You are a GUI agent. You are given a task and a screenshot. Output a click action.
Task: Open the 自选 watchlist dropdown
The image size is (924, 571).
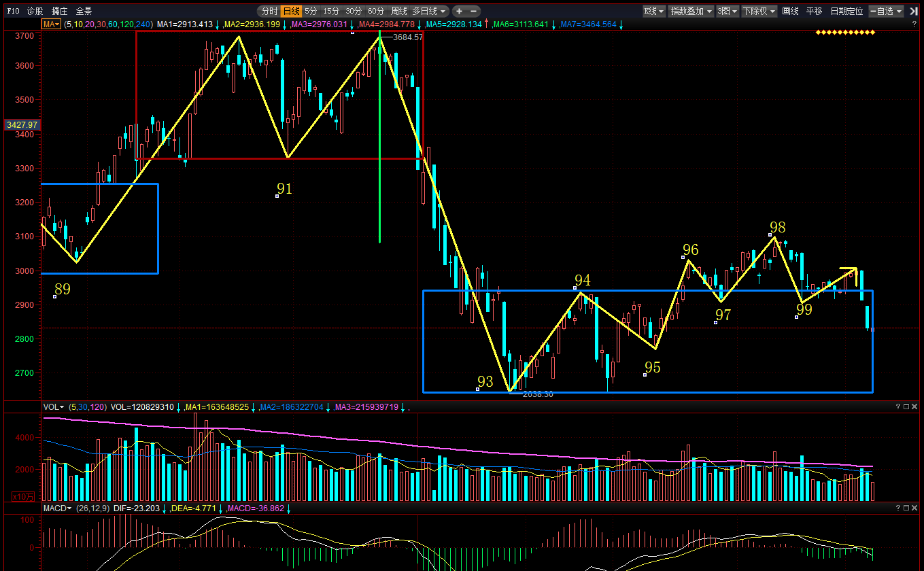(886, 11)
